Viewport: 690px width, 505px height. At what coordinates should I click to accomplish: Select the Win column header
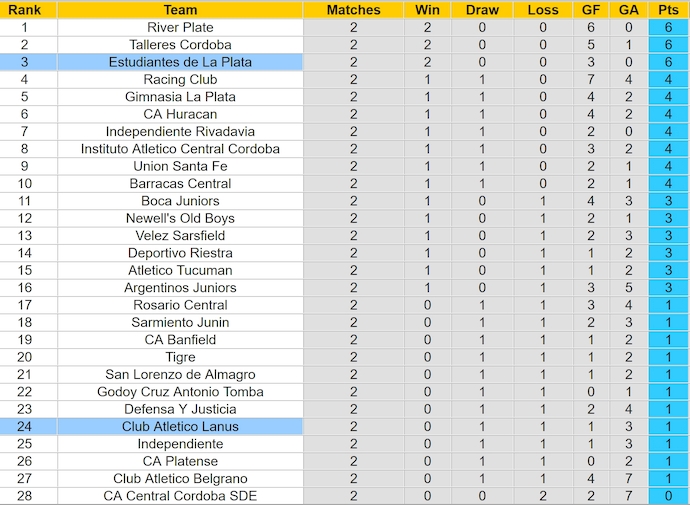(x=427, y=10)
